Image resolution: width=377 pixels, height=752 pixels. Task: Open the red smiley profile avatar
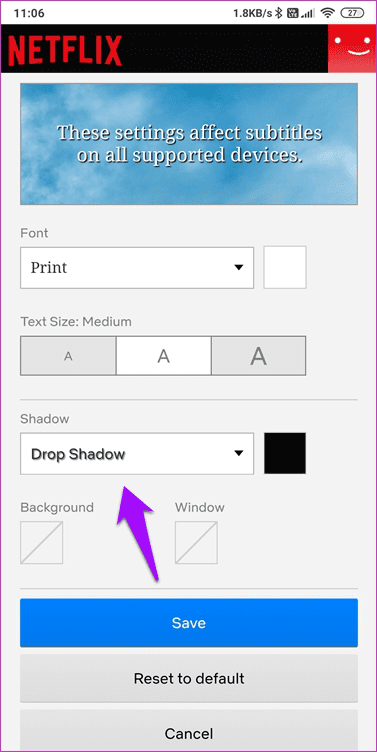[352, 48]
